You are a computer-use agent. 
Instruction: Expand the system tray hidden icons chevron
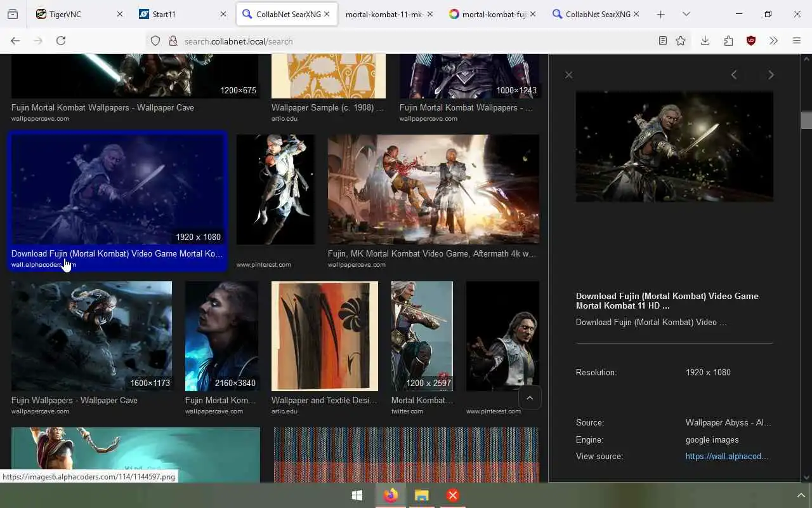coord(801,495)
